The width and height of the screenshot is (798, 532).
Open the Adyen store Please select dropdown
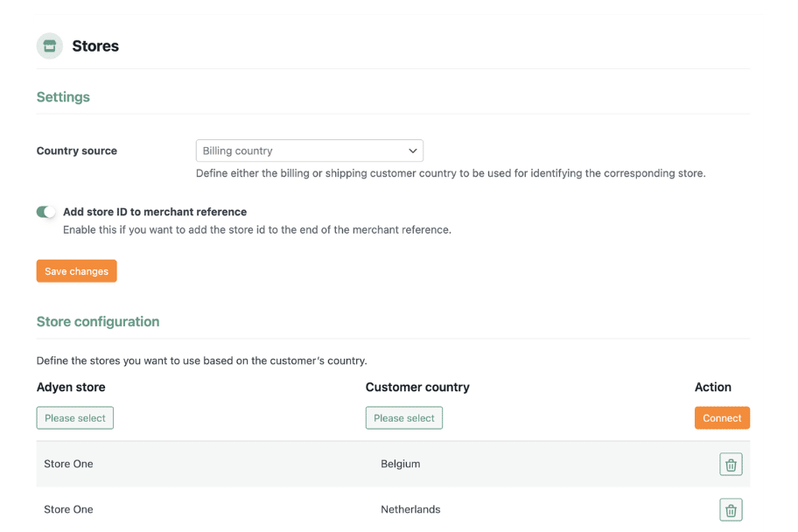[x=75, y=418]
